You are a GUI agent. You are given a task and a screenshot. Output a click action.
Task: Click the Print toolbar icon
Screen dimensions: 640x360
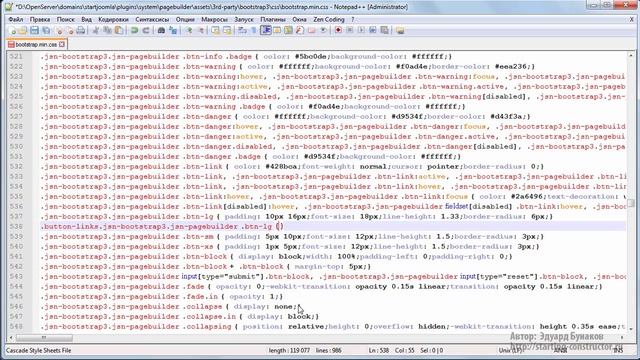(81, 31)
